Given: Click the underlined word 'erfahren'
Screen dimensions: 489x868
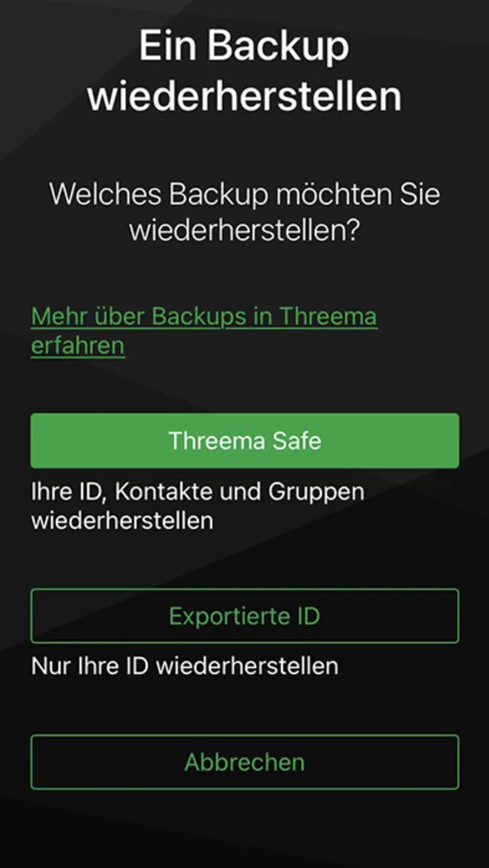Looking at the screenshot, I should pyautogui.click(x=77, y=345).
